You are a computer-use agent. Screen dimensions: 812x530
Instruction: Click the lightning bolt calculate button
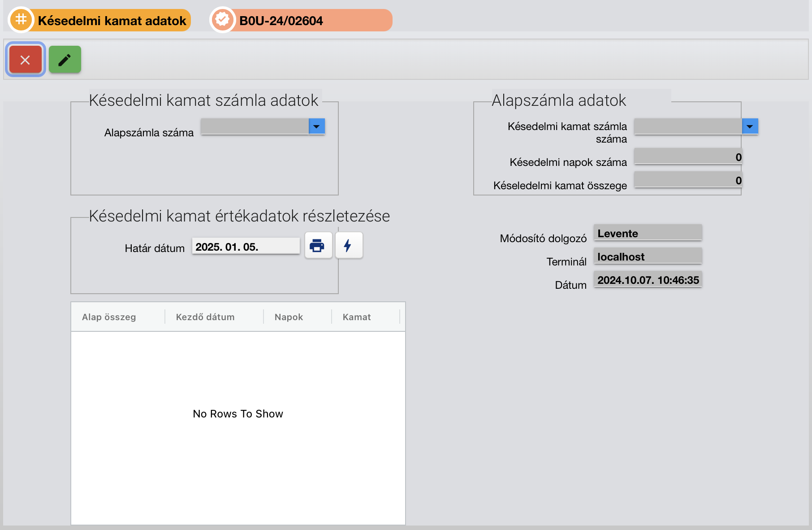tap(349, 245)
